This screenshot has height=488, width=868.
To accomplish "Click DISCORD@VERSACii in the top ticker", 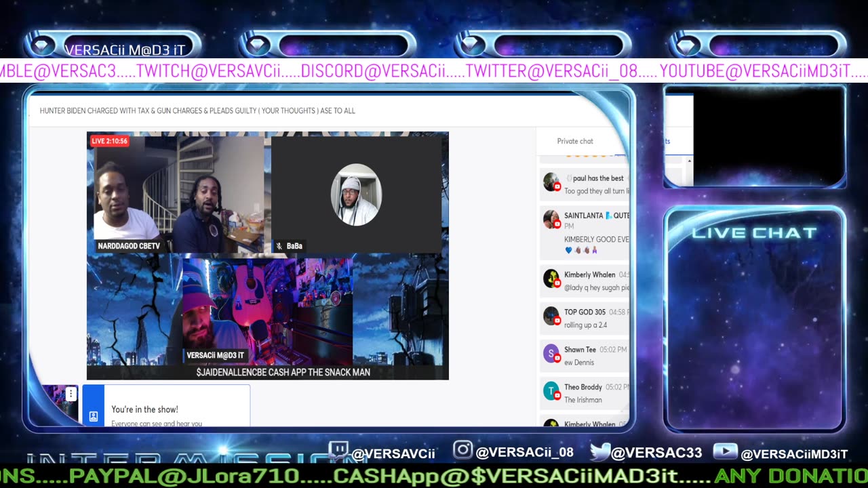I will (372, 71).
